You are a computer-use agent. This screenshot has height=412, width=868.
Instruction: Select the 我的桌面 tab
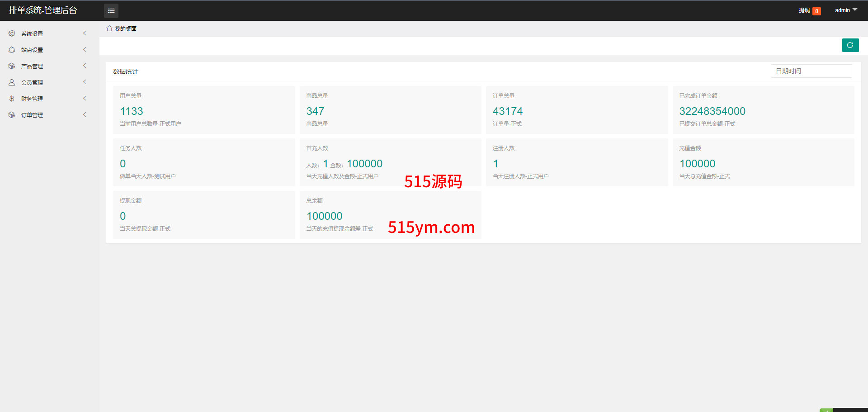click(x=125, y=28)
